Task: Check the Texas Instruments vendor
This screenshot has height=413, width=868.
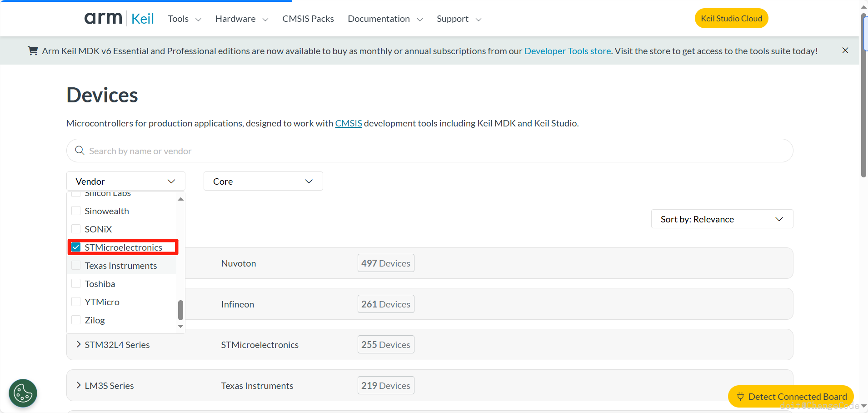Action: coord(76,266)
